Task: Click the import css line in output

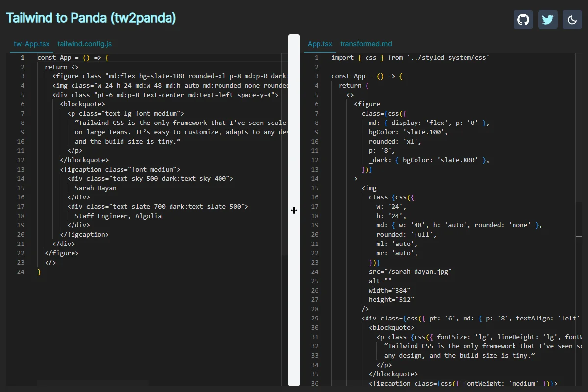Action: click(x=410, y=57)
